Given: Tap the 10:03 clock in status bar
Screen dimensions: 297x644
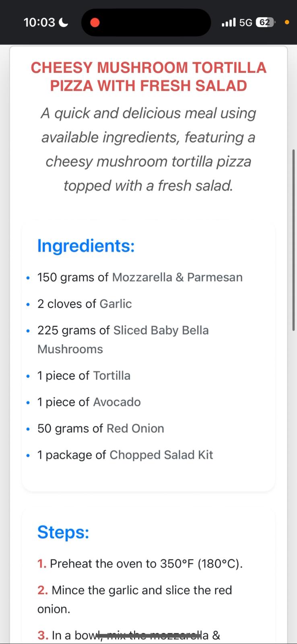Looking at the screenshot, I should pos(39,22).
